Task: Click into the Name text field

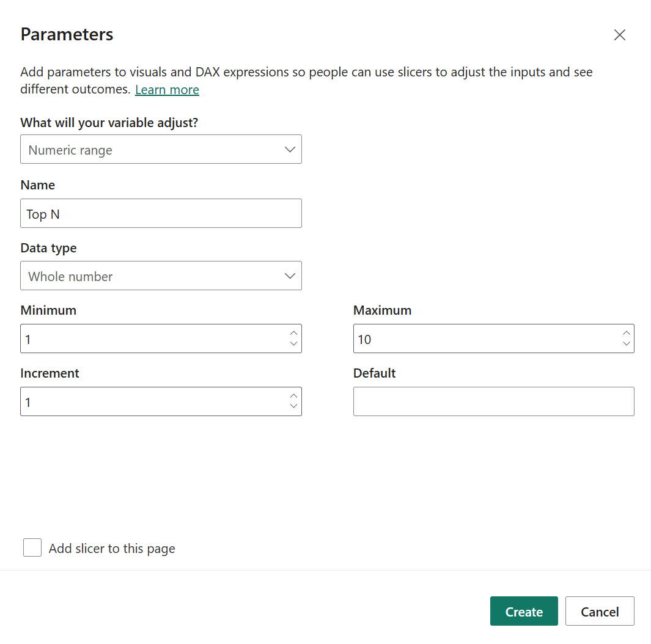Action: (x=161, y=214)
